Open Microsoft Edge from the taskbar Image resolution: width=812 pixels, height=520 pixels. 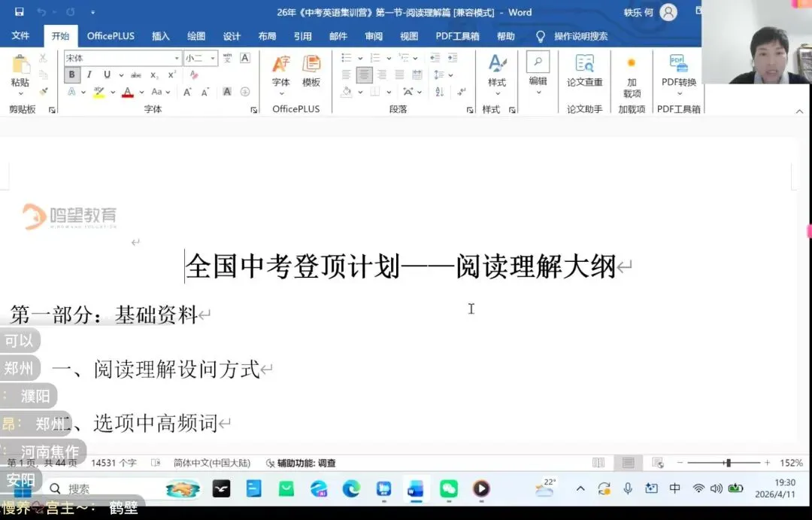click(x=352, y=489)
